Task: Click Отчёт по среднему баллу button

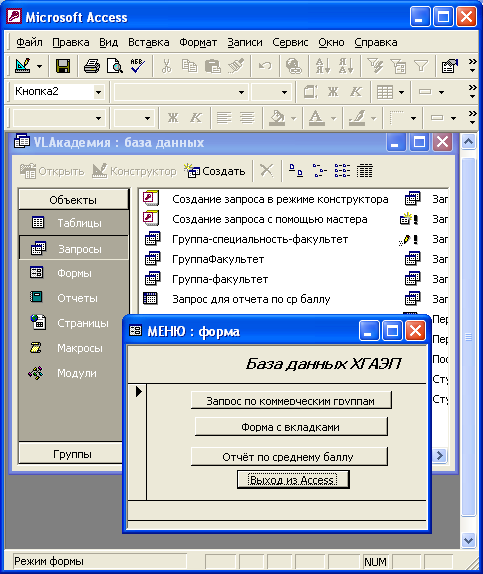Action: click(289, 456)
